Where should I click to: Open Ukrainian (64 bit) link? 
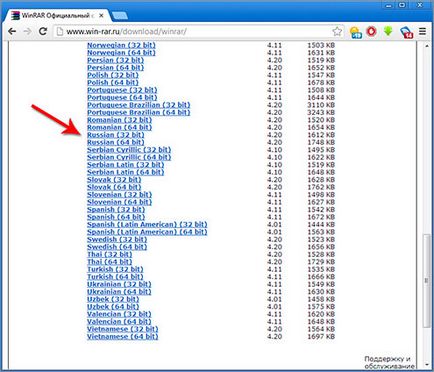(119, 292)
